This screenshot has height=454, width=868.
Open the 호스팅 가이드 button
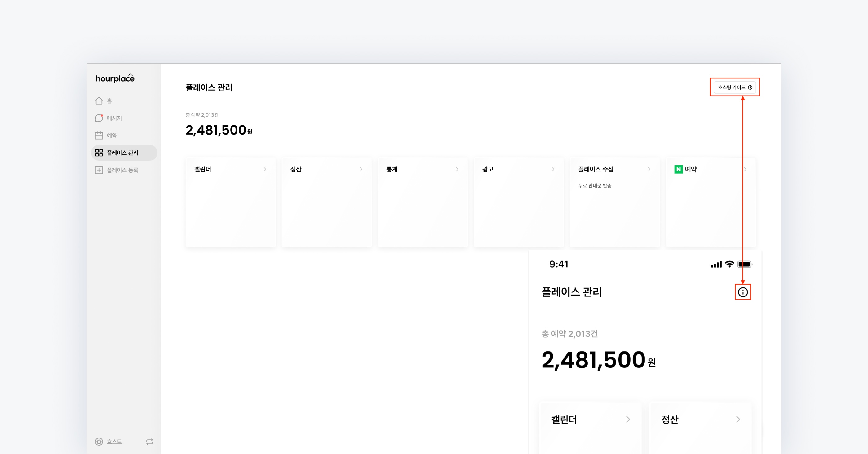[x=735, y=87]
